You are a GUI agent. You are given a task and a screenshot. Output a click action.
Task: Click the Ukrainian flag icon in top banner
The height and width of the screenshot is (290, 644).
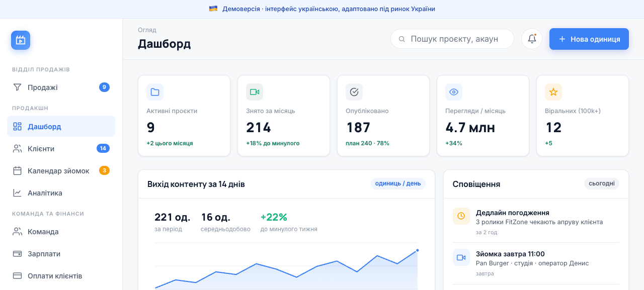click(x=213, y=9)
